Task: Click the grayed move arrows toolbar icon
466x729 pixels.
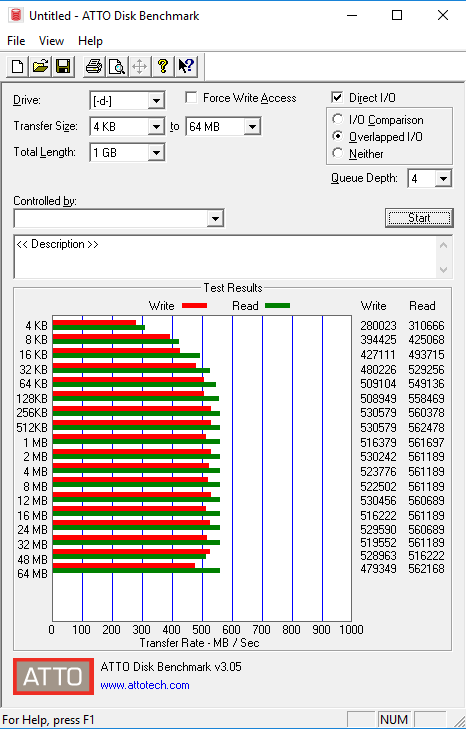Action: click(x=140, y=66)
